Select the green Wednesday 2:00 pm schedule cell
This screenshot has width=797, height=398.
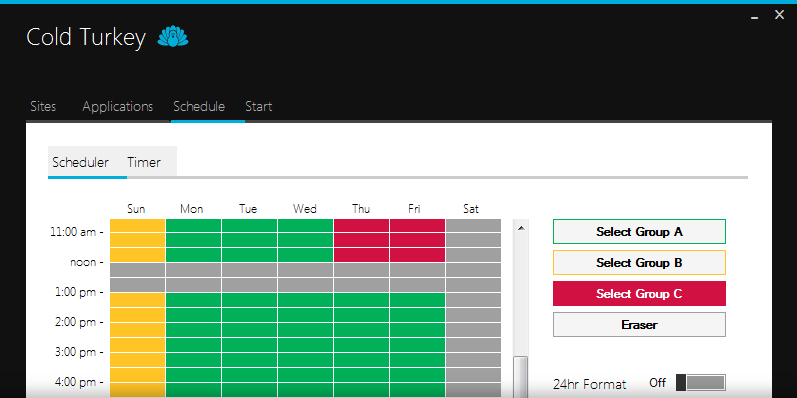pyautogui.click(x=305, y=330)
